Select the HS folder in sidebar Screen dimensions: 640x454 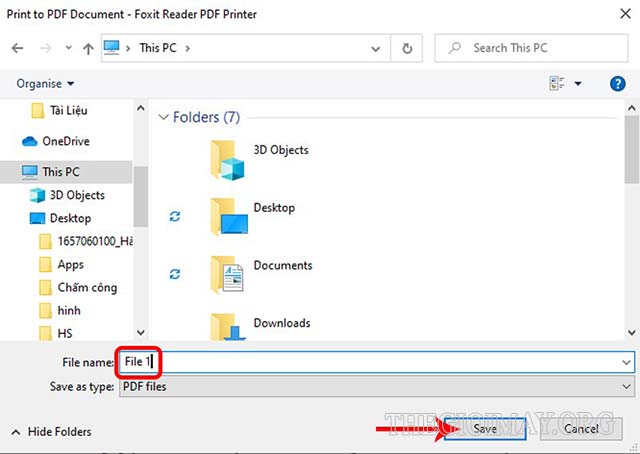coord(56,333)
